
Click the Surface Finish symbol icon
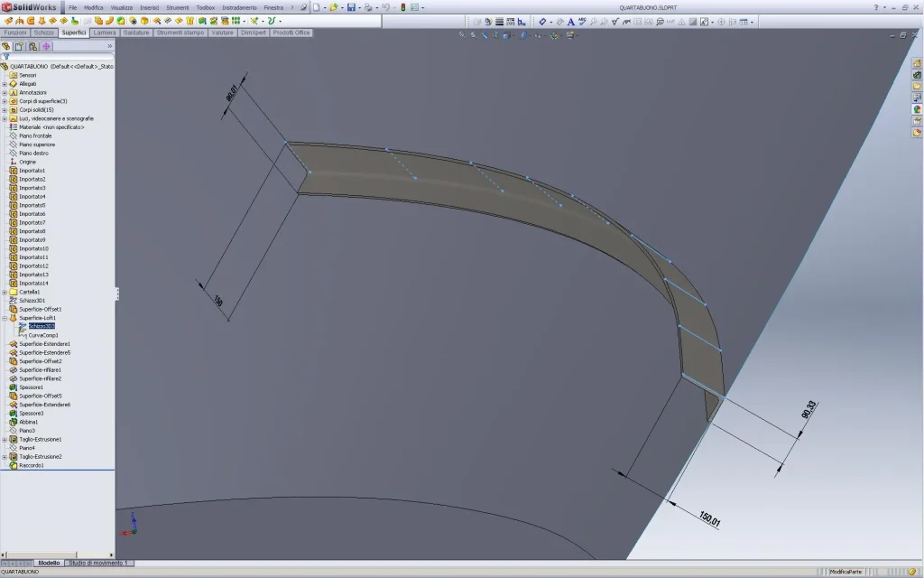click(615, 22)
